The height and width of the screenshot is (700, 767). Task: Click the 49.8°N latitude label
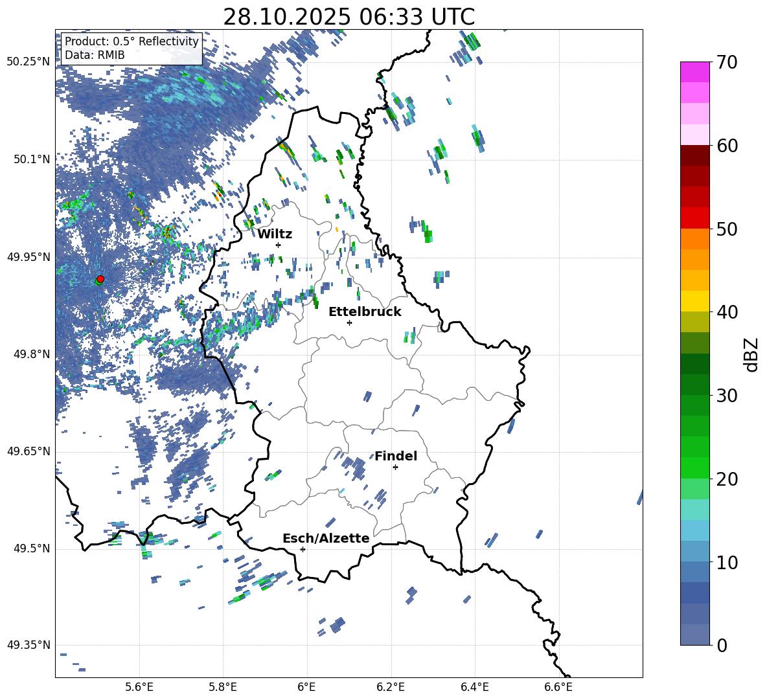tap(32, 354)
